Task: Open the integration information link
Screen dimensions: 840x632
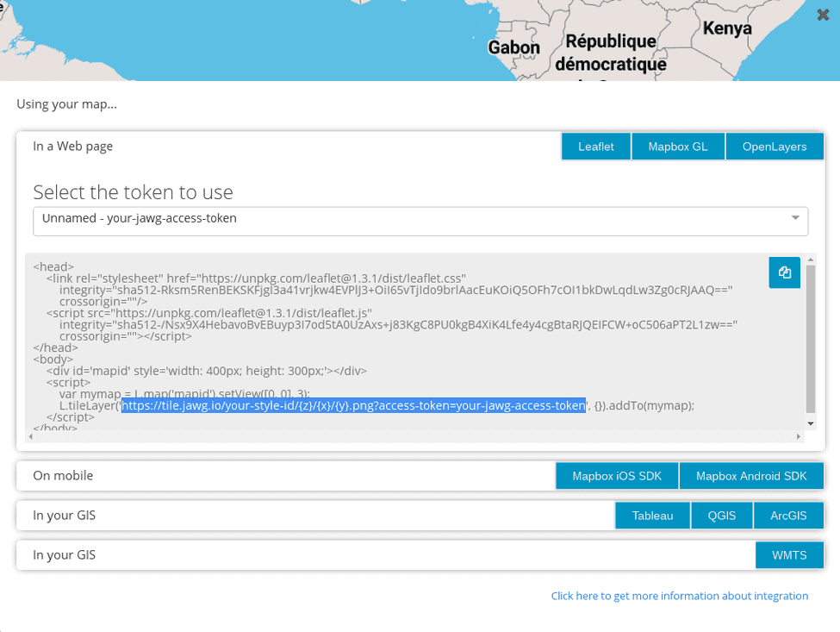Action: [x=680, y=596]
